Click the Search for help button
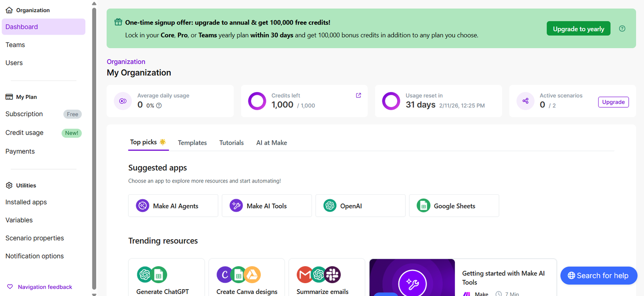644x296 pixels. 599,275
